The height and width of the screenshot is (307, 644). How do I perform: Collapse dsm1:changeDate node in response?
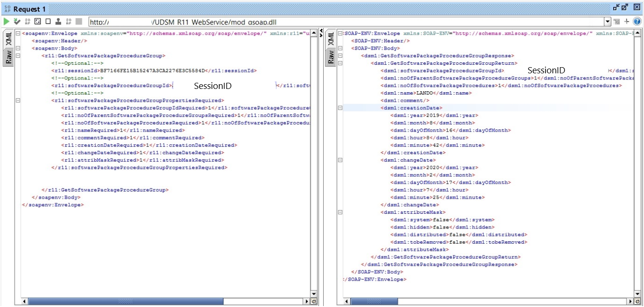click(x=340, y=160)
